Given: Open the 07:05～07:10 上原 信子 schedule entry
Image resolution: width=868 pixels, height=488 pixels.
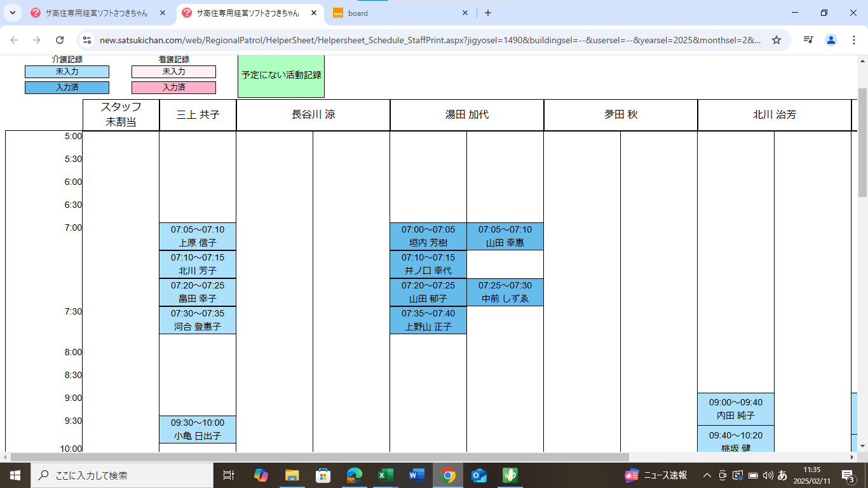Looking at the screenshot, I should tap(198, 236).
